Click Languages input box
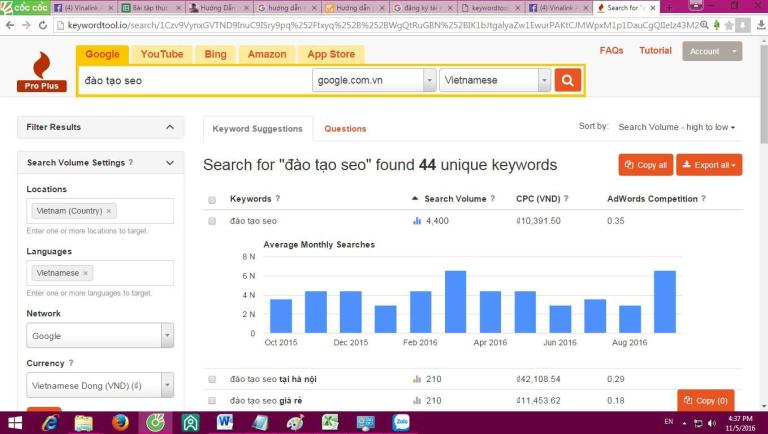Viewport: 768px width, 434px height. [100, 273]
